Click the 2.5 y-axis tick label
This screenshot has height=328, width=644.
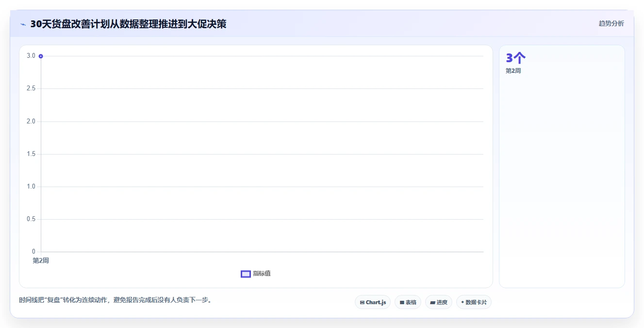point(31,88)
